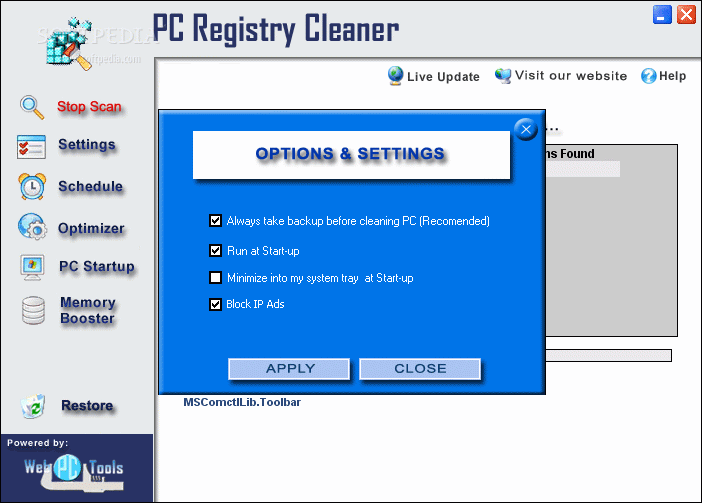This screenshot has height=503, width=702.
Task: Close the PC Registry Cleaner window
Action: click(686, 14)
